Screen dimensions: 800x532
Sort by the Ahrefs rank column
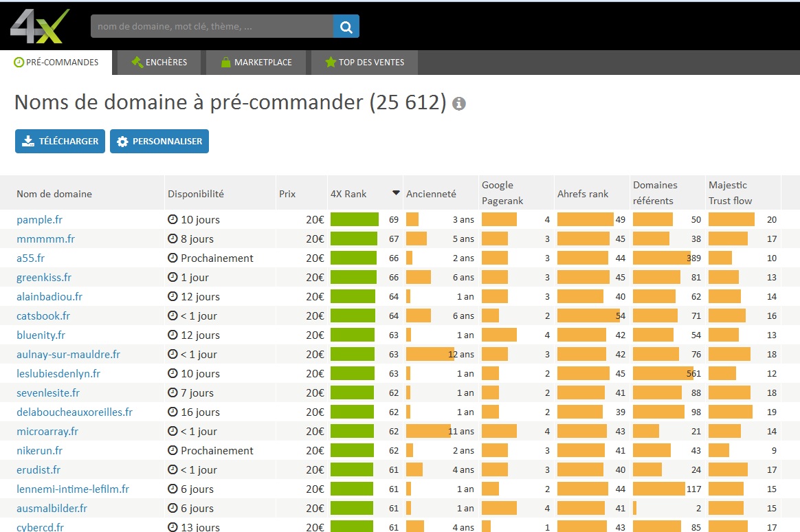coord(583,194)
